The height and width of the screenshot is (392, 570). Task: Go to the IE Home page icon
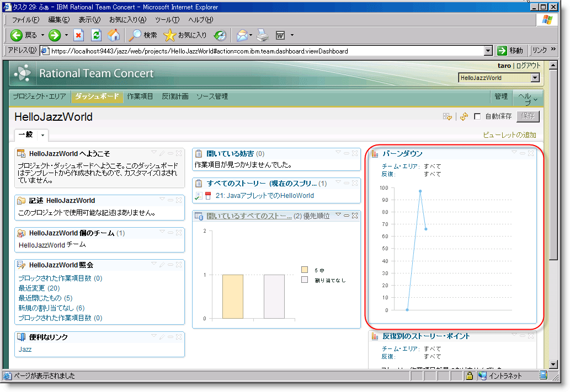tap(114, 35)
